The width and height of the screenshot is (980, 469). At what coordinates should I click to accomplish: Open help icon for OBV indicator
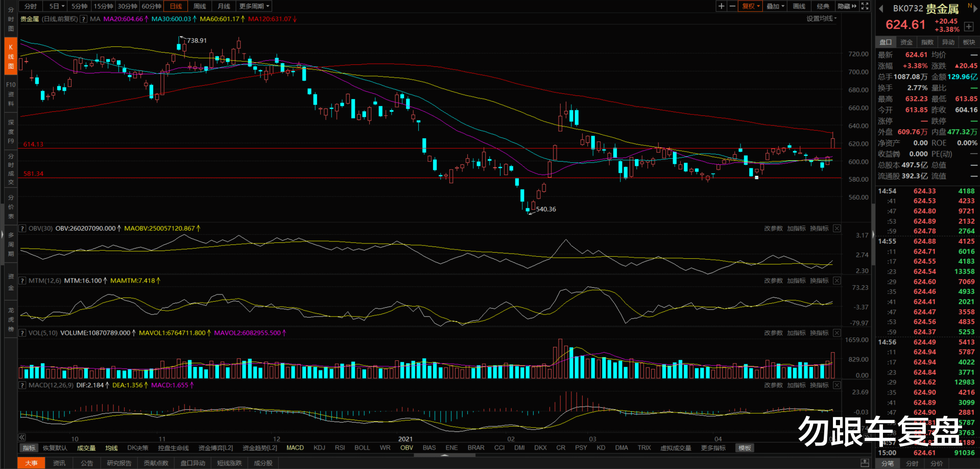tap(22, 228)
